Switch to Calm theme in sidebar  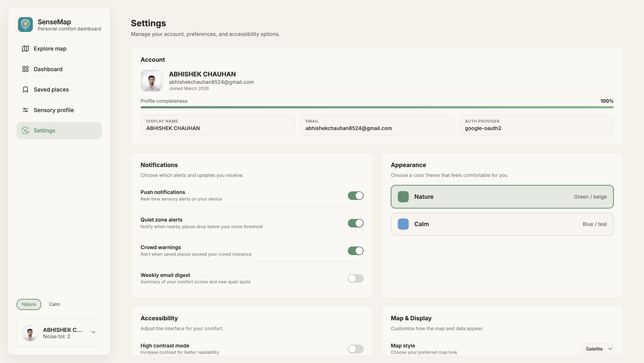pyautogui.click(x=54, y=304)
